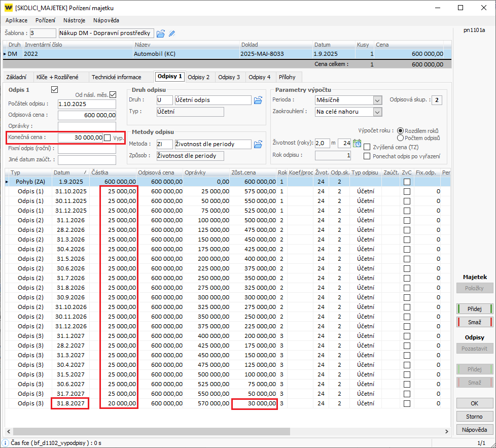Open the Nástroje menu
496x448 pixels.
click(x=74, y=20)
